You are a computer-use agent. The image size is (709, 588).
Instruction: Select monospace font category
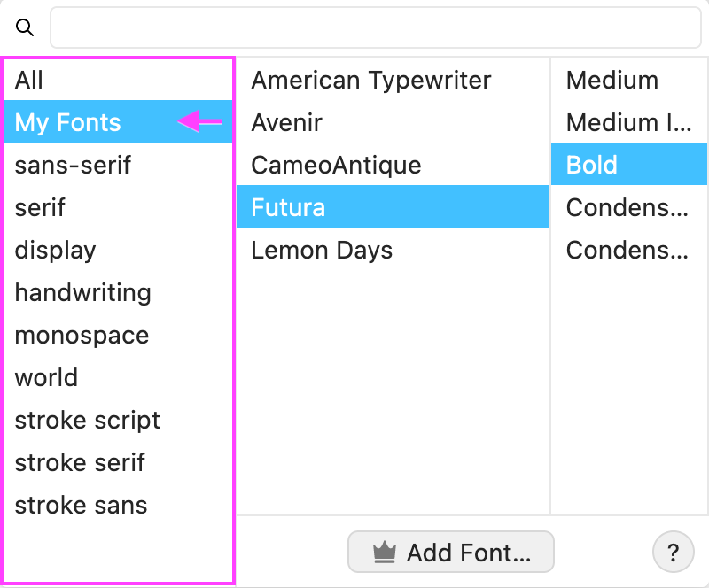[x=82, y=336]
